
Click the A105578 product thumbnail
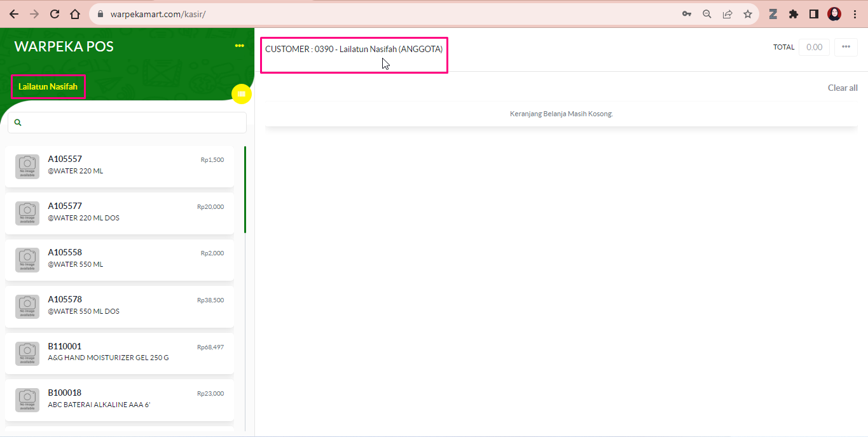click(27, 307)
